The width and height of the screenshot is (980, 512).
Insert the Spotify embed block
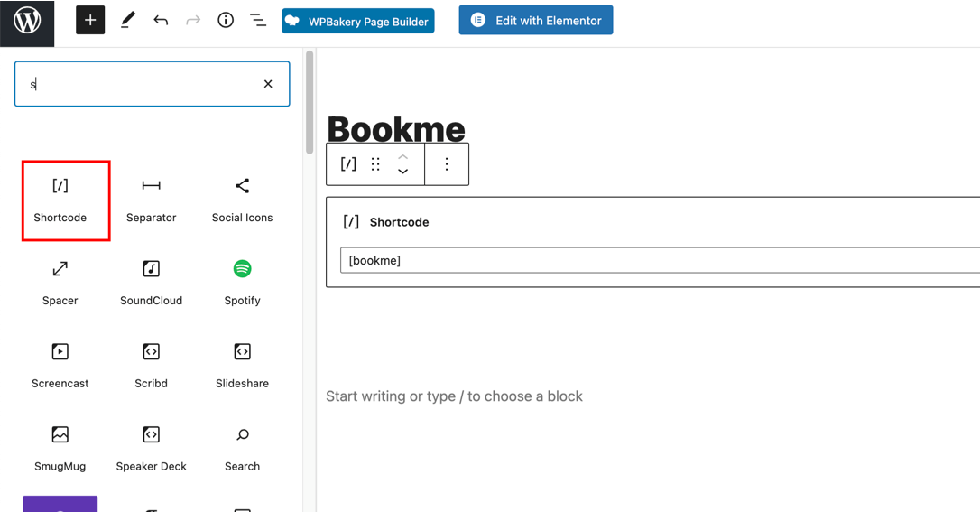242,283
